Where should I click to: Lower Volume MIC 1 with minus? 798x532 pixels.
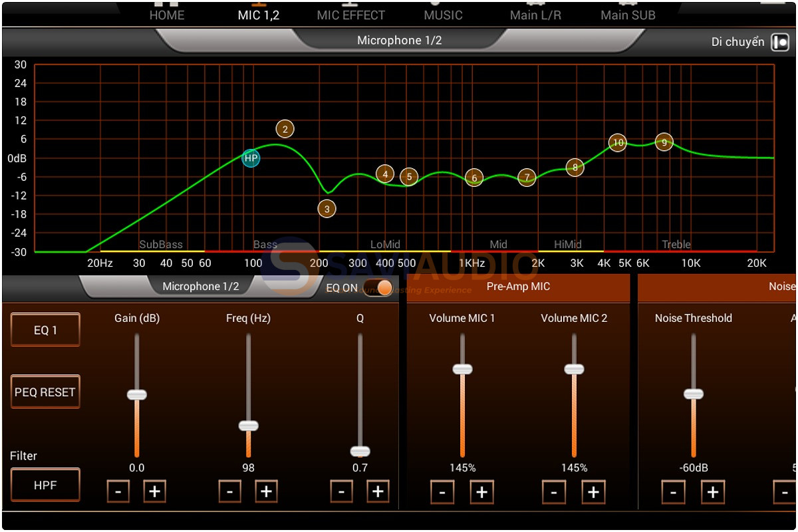pos(442,491)
